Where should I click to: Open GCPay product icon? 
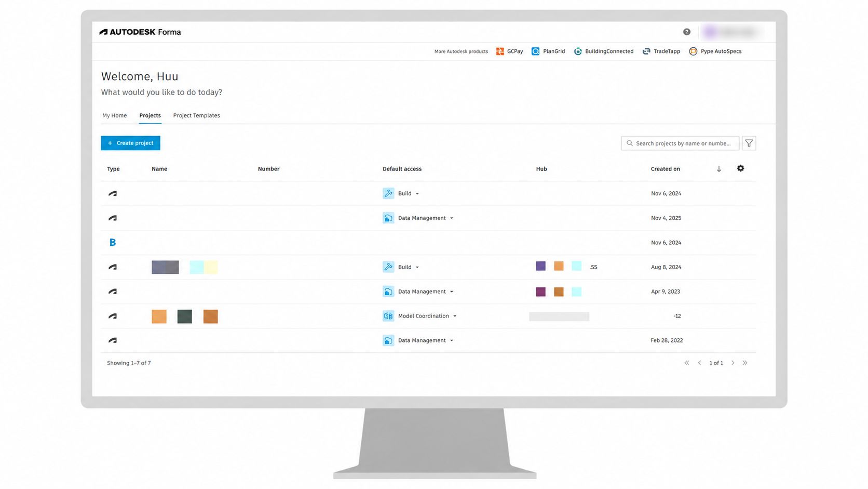coord(500,51)
